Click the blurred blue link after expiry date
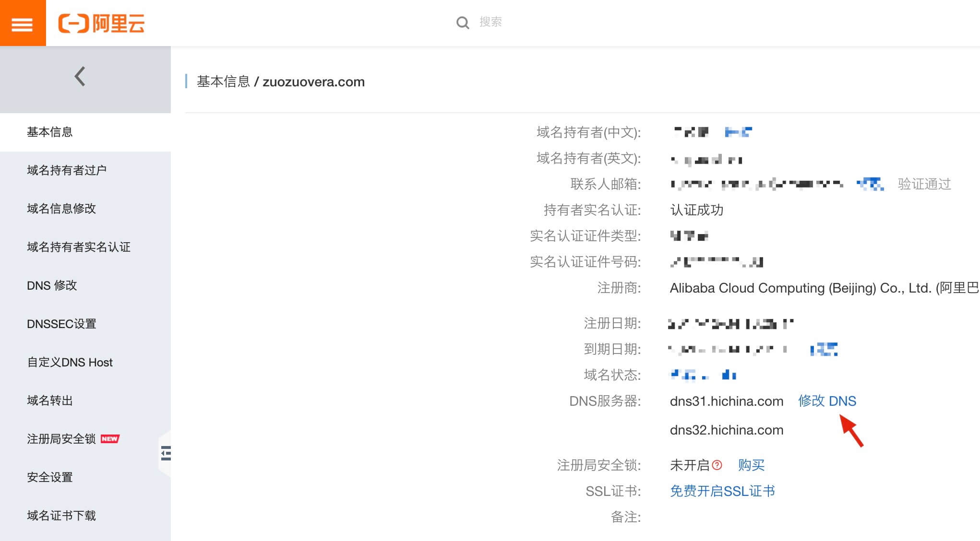 coord(824,349)
